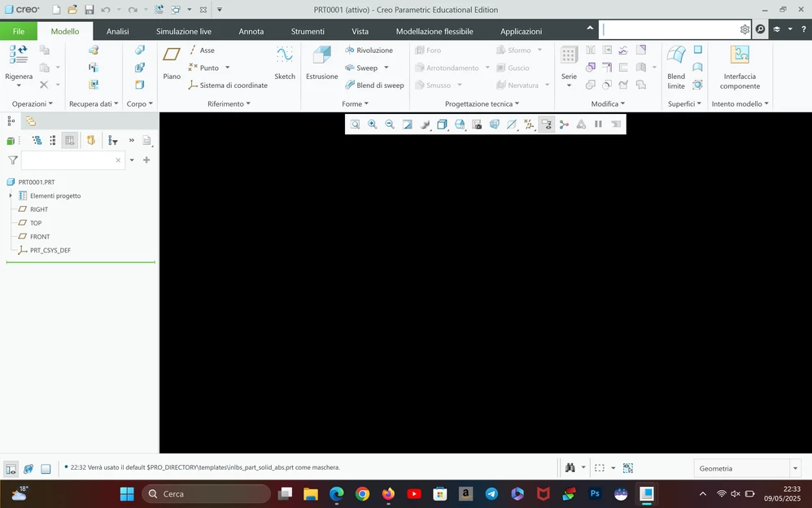Open the File menu

tap(18, 30)
